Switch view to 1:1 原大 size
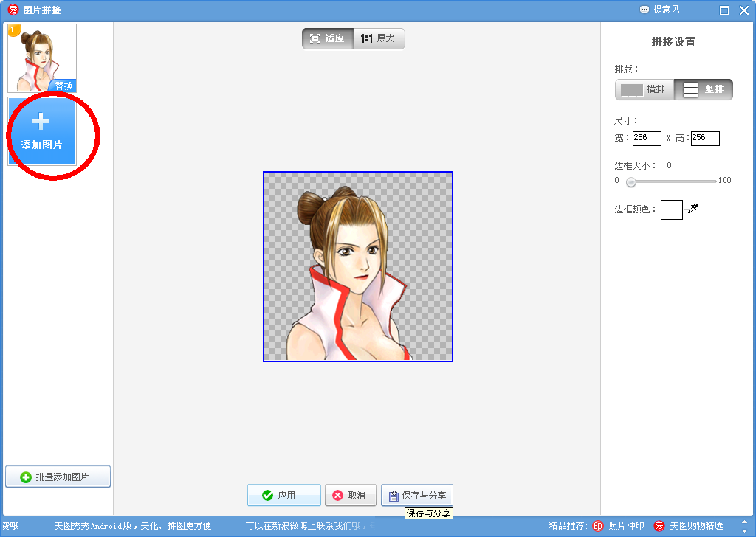Image resolution: width=756 pixels, height=537 pixels. pos(379,38)
